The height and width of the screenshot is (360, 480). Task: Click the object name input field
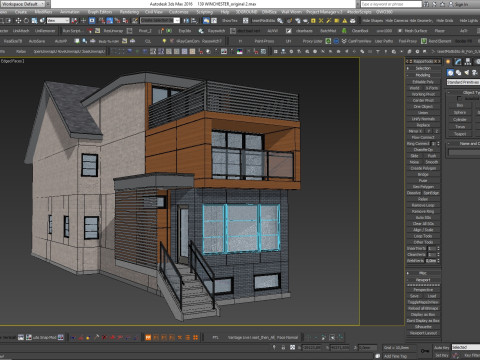pyautogui.click(x=464, y=152)
